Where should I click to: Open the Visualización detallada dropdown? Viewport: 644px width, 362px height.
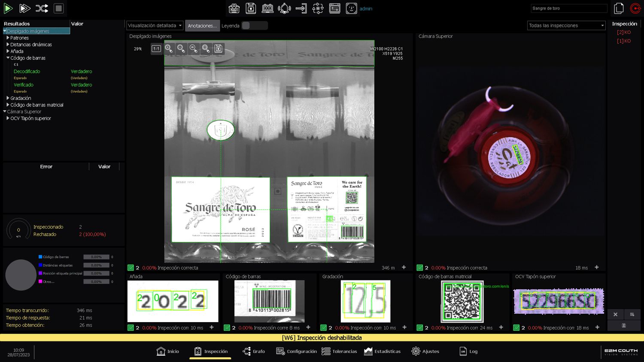[x=155, y=26]
